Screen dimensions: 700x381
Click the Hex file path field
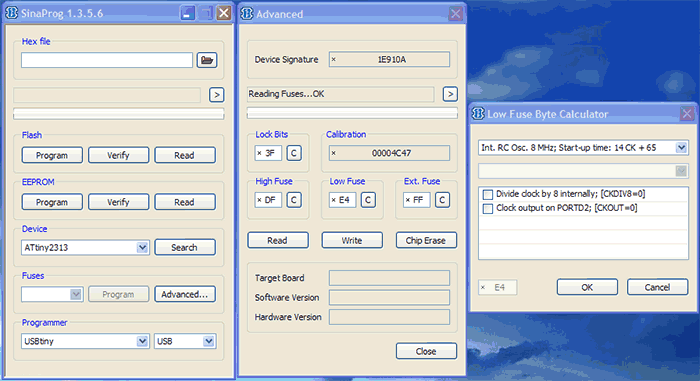(107, 60)
